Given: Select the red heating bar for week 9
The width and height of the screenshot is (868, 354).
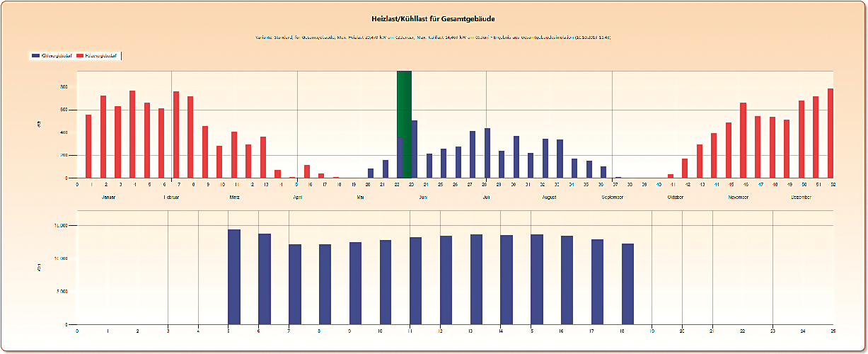Looking at the screenshot, I should [205, 152].
